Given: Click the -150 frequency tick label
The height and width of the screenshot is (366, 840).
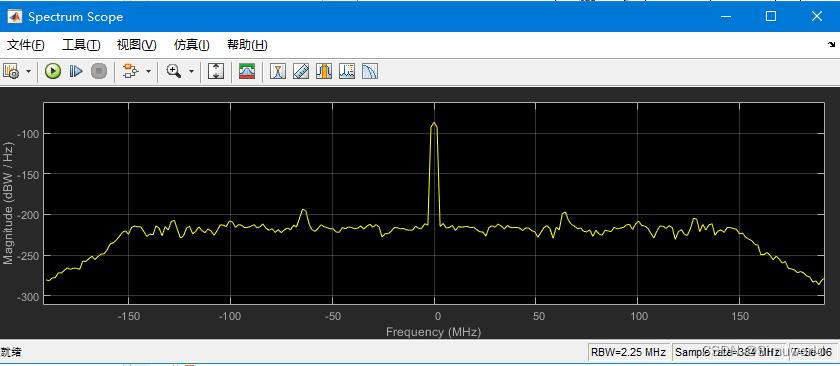Looking at the screenshot, I should pyautogui.click(x=128, y=316).
